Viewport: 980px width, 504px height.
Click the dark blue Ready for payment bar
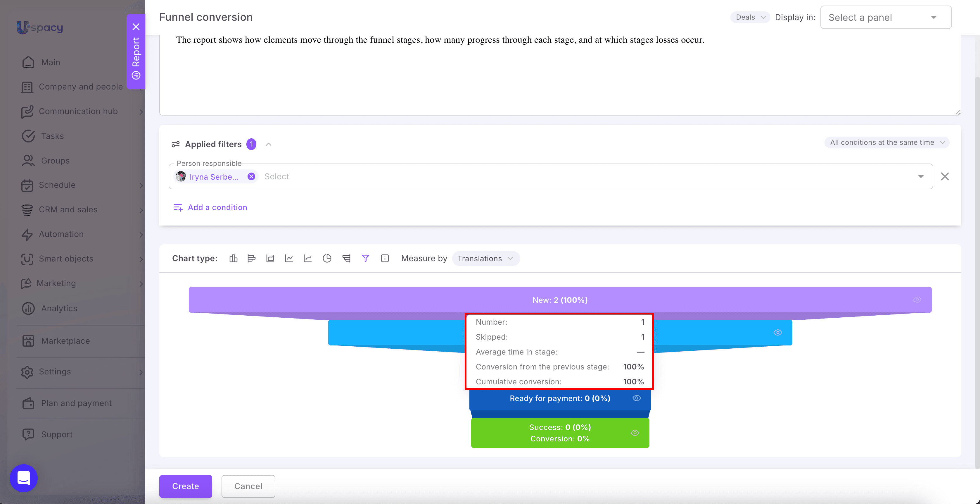[560, 400]
